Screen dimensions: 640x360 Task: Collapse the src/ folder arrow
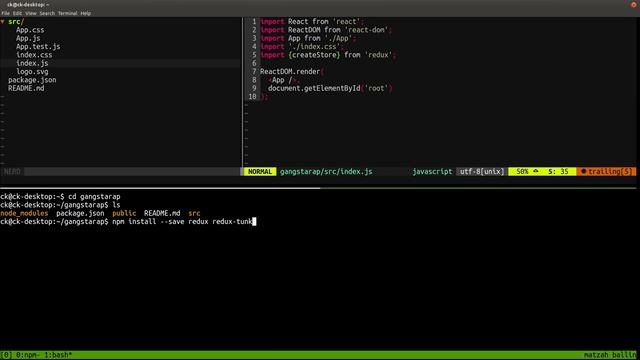2,22
